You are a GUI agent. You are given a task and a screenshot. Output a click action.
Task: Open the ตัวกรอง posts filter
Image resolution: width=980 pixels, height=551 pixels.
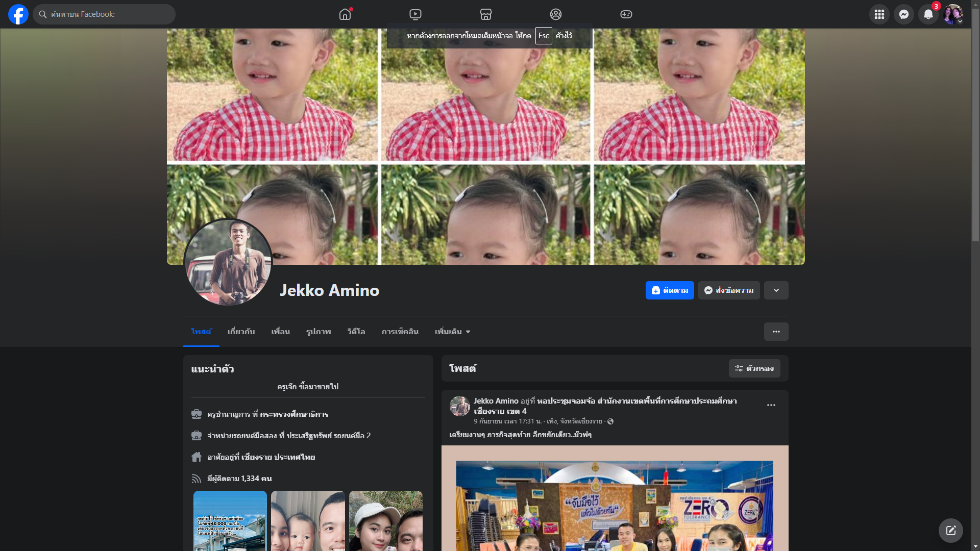point(754,368)
